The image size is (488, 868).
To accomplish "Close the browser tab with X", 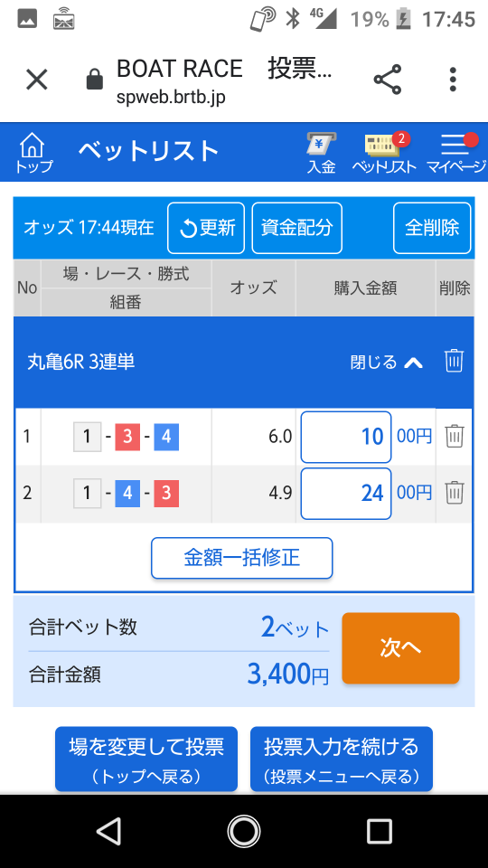I will coord(37,80).
